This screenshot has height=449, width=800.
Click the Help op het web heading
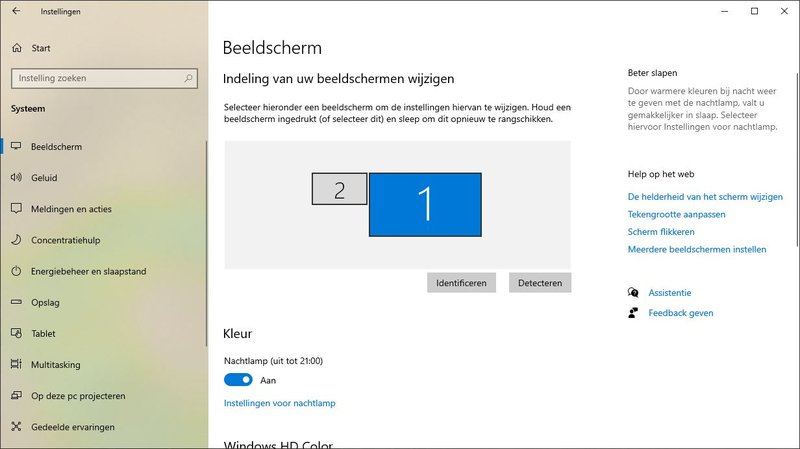(661, 174)
